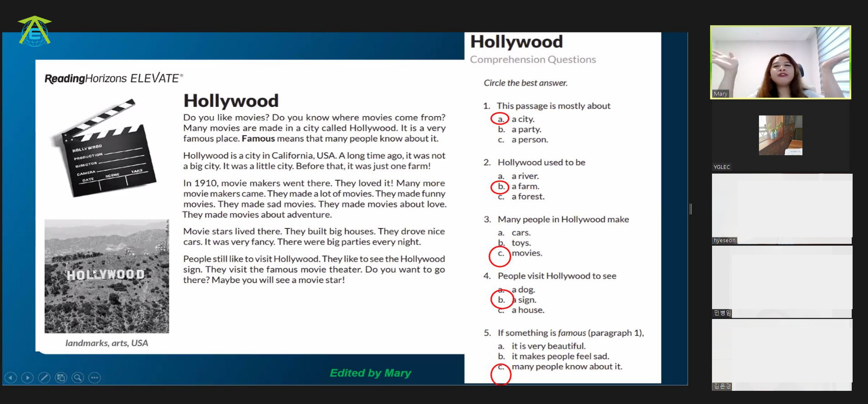868x404 pixels.
Task: Select Mary's video thumbnail
Action: tap(781, 62)
